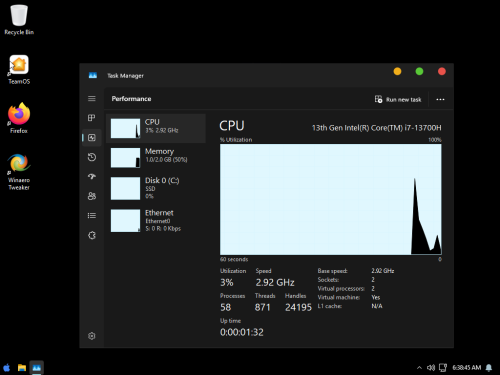
Task: Click the speed value 2.92 GHz
Action: click(275, 282)
